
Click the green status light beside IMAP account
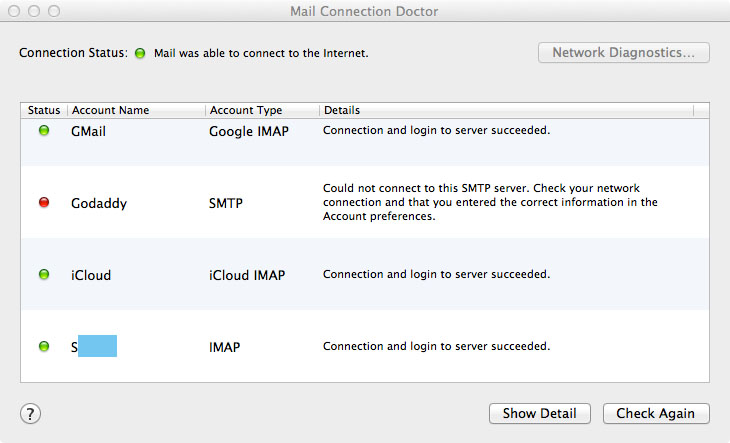tap(44, 346)
